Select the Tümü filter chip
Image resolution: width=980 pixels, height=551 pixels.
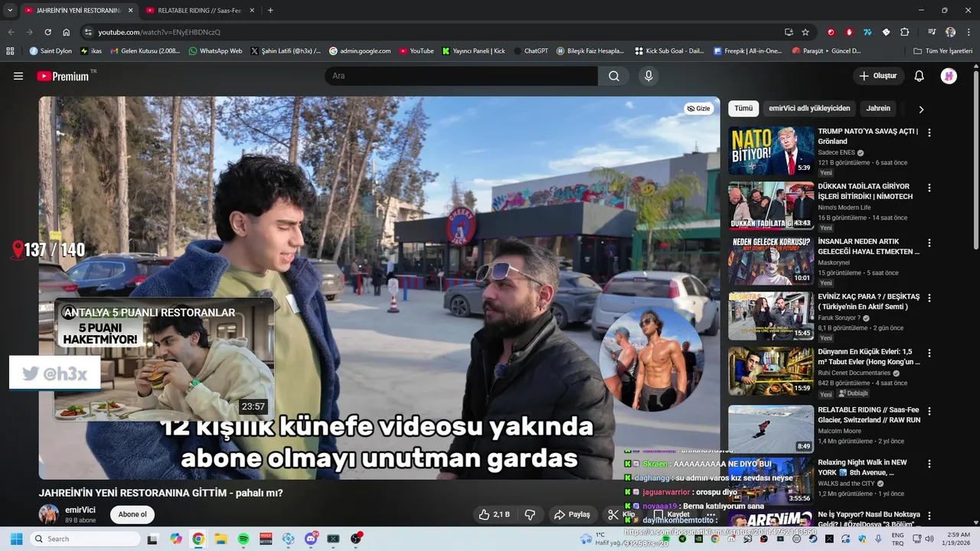[x=743, y=109]
